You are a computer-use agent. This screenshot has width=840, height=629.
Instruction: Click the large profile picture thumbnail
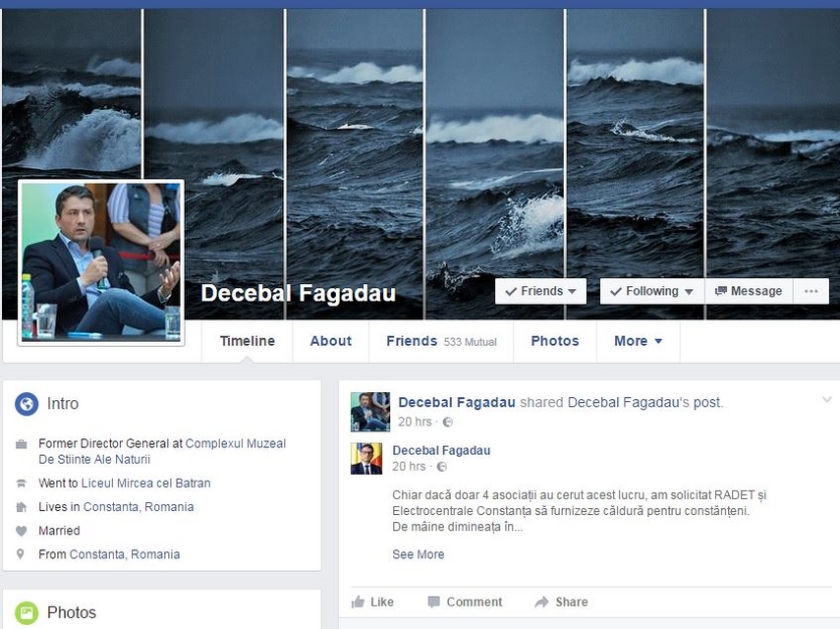(101, 262)
